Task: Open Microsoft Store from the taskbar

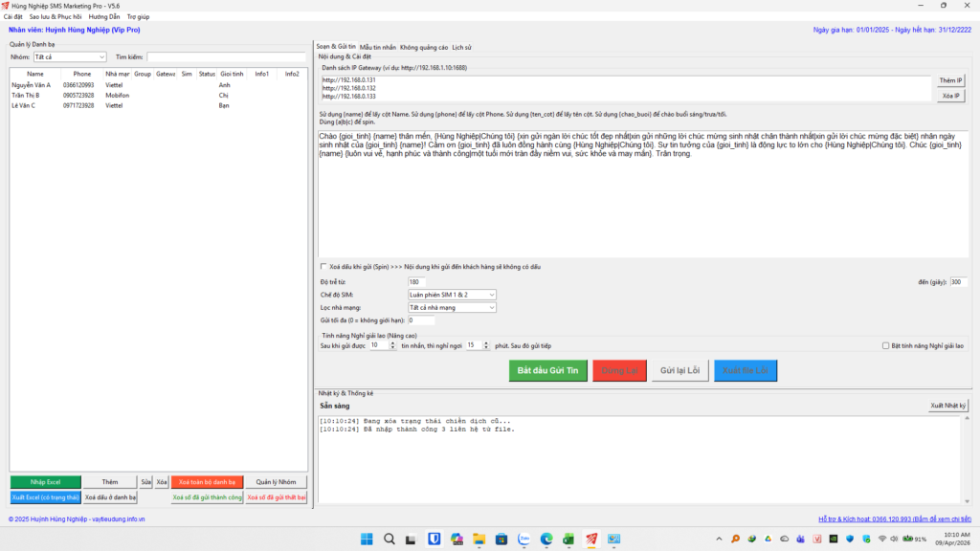Action: tap(501, 540)
